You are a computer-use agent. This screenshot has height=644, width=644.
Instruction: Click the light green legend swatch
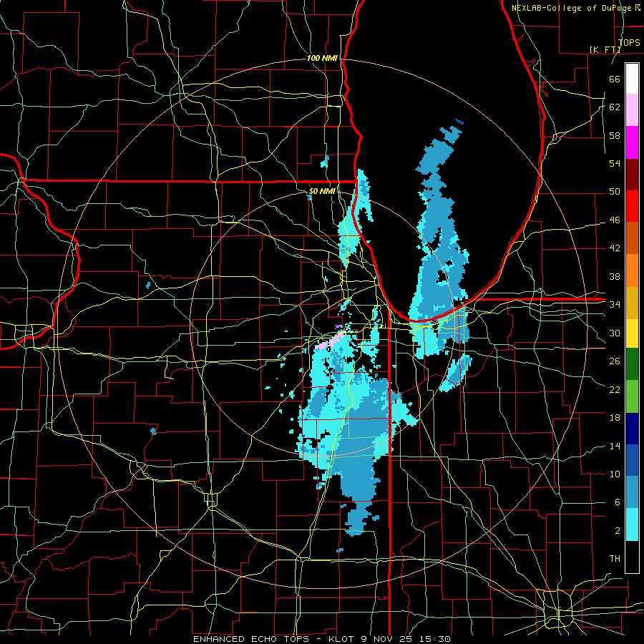pyautogui.click(x=632, y=396)
